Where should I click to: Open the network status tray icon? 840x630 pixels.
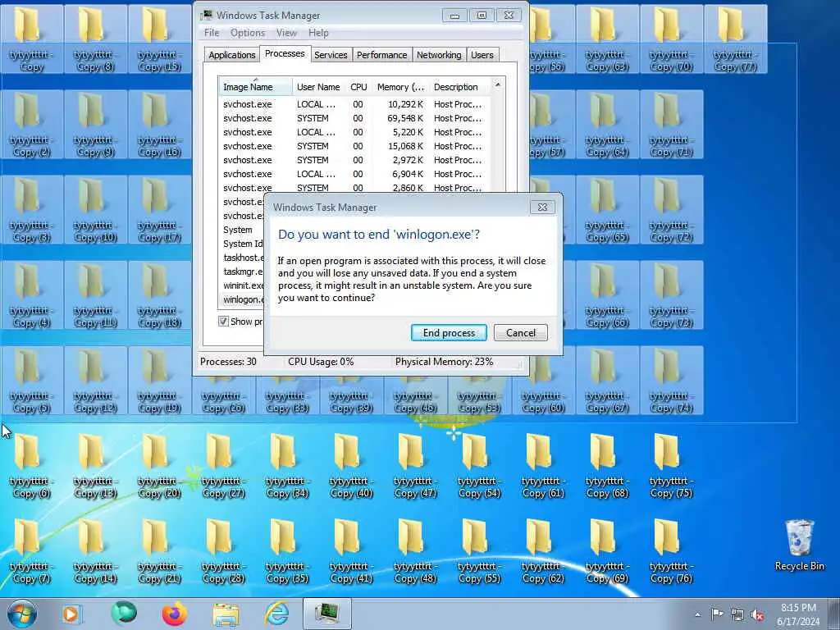click(x=737, y=615)
